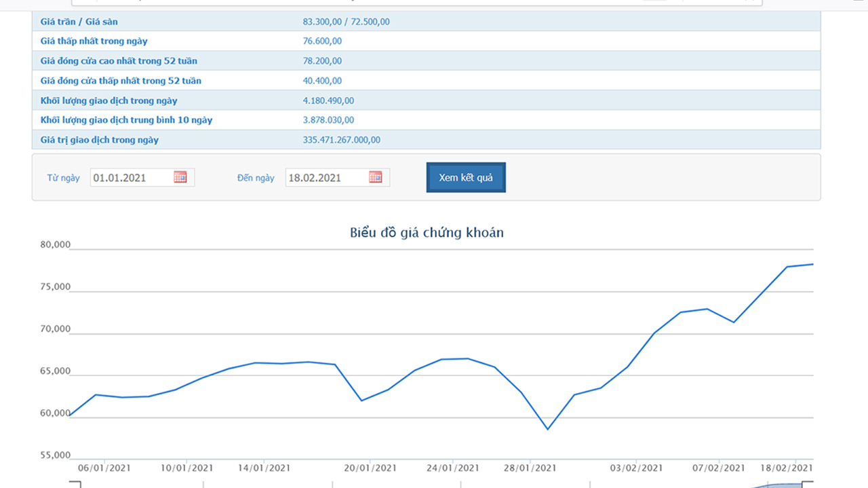The width and height of the screenshot is (868, 488).
Task: Click the Xem kết quả button
Action: click(466, 177)
